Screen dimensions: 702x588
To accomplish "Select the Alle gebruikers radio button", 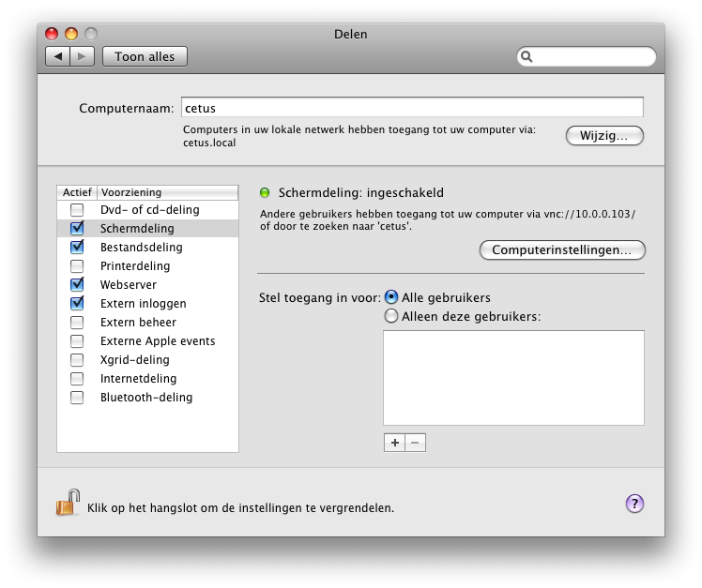I will click(390, 297).
